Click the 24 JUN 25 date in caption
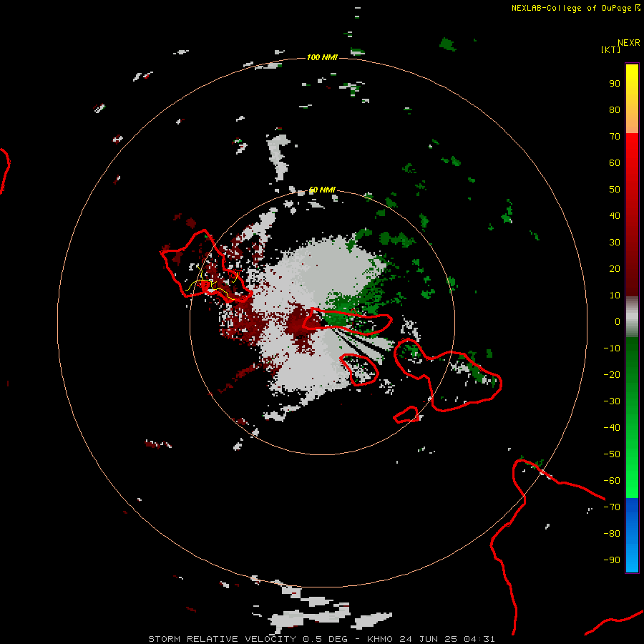 429,639
